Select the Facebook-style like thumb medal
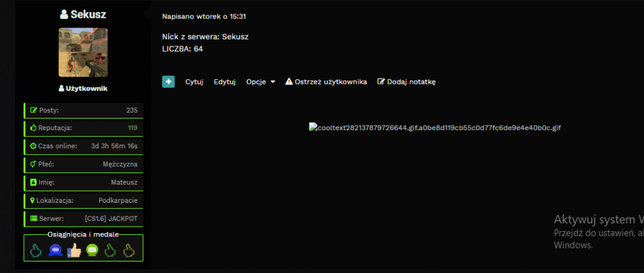Image resolution: width=644 pixels, height=273 pixels. click(x=74, y=250)
